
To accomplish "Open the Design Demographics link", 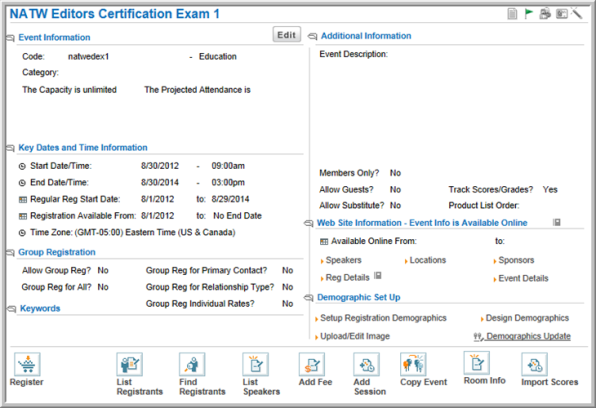I will pyautogui.click(x=527, y=318).
